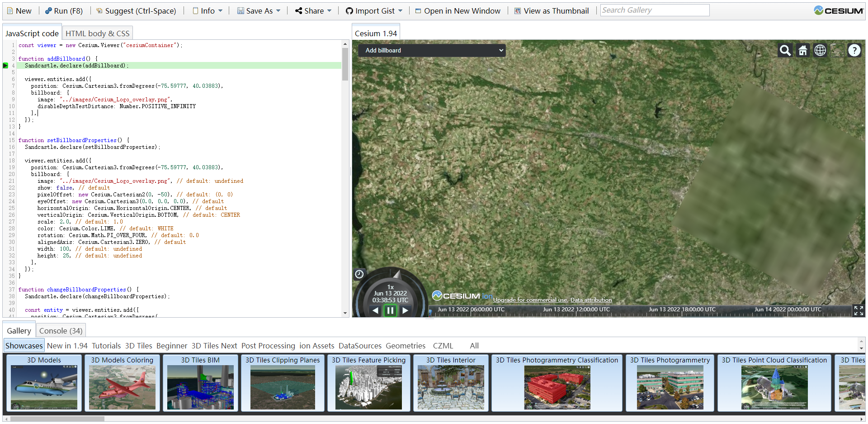Switch to HTML body & CSS tab
The width and height of the screenshot is (868, 424).
click(97, 33)
